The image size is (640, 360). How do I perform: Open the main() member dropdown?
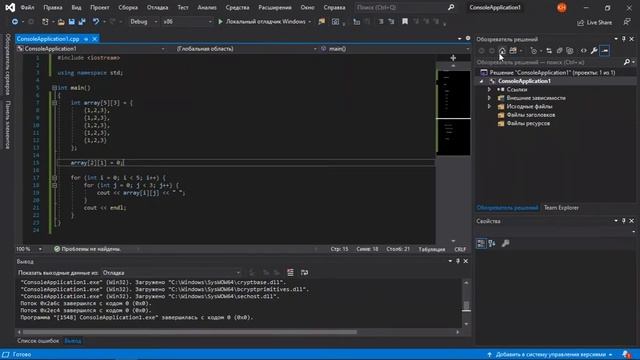point(395,49)
